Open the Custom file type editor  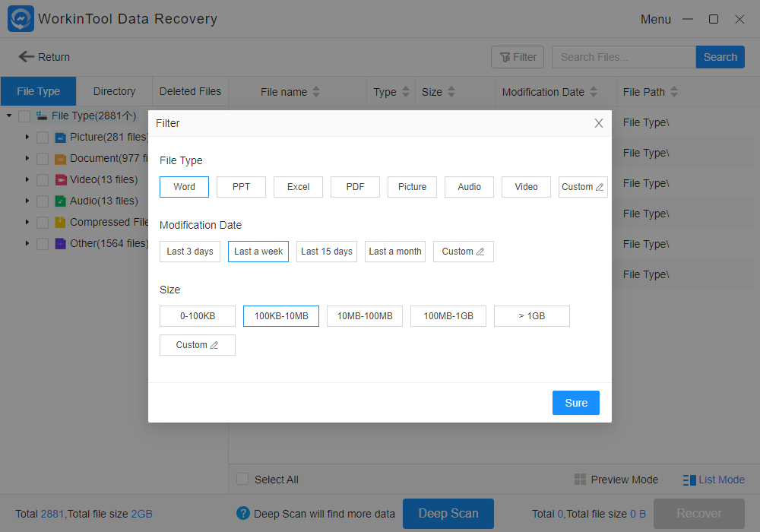pyautogui.click(x=583, y=187)
